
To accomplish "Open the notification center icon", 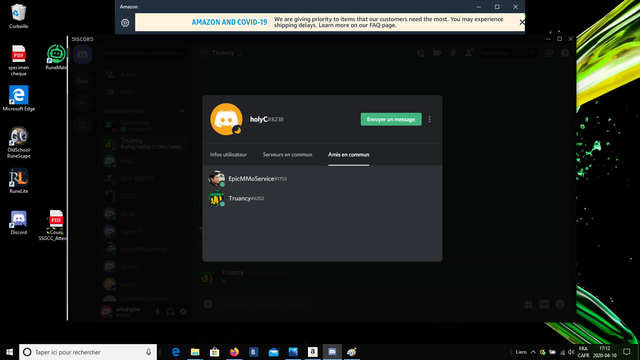I will (x=627, y=352).
